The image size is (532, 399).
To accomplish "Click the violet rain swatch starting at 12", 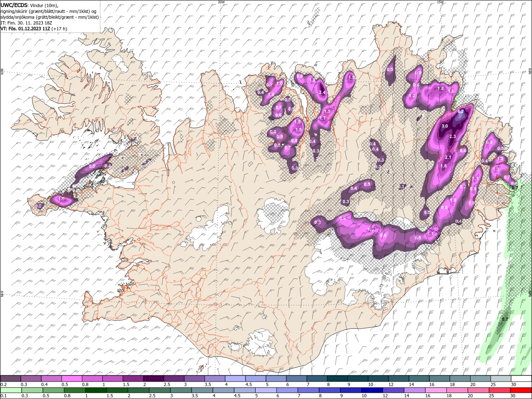I will click(x=393, y=390).
